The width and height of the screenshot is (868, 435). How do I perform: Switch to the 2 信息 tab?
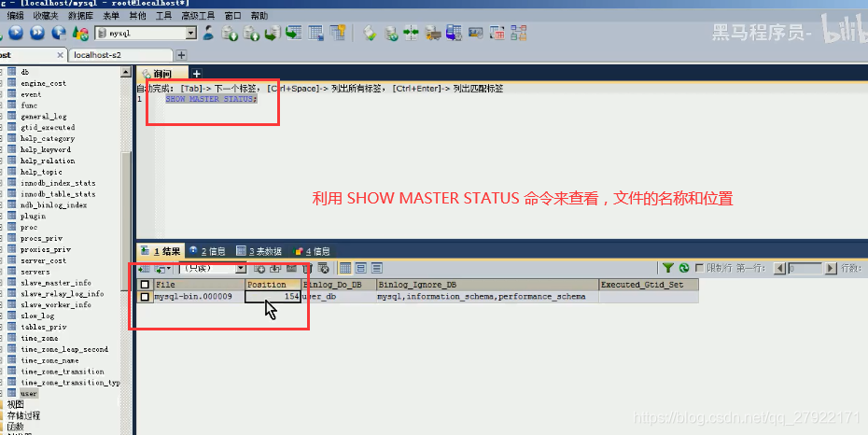click(207, 251)
